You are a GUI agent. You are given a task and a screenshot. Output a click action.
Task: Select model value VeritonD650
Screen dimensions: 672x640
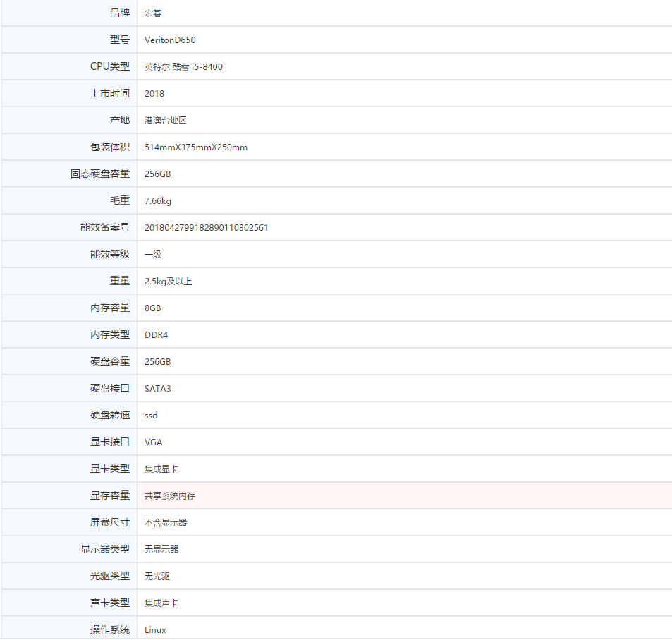coord(170,40)
